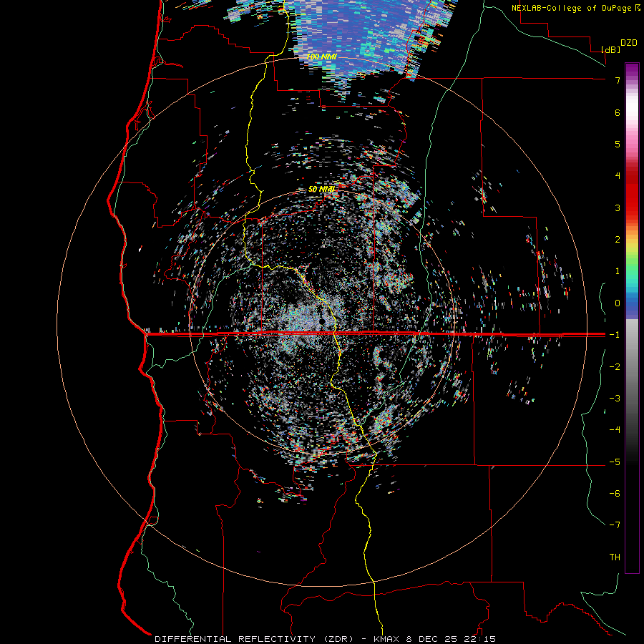This screenshot has height=644, width=644.
Task: Click the 5 value on the color scale
Action: tap(618, 144)
